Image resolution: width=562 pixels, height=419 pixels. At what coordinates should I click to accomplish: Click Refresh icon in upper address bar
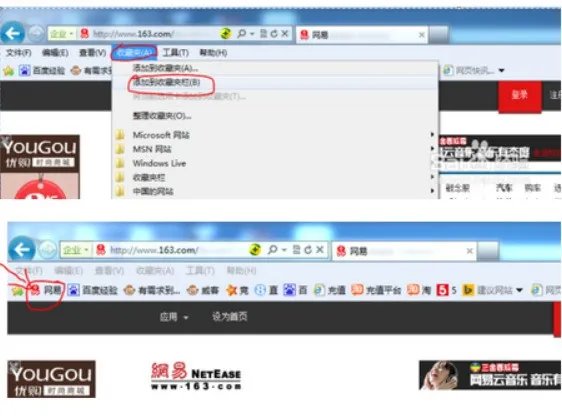pyautogui.click(x=274, y=34)
